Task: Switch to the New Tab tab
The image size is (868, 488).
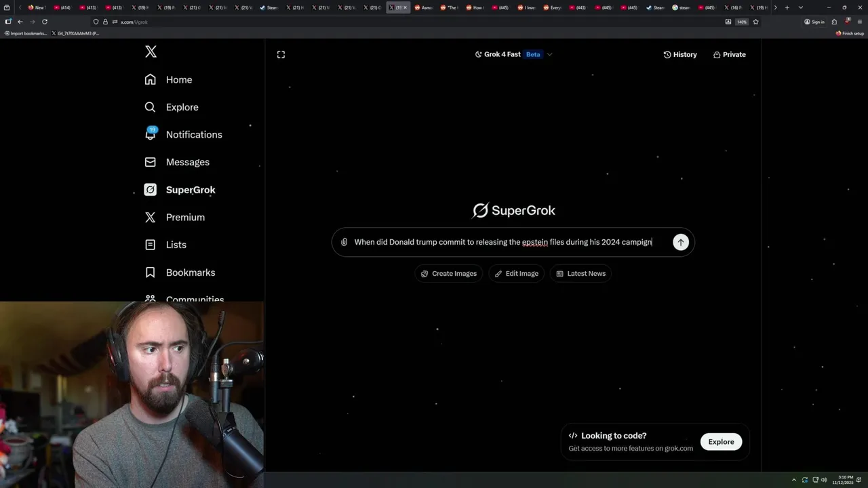Action: pyautogui.click(x=36, y=7)
